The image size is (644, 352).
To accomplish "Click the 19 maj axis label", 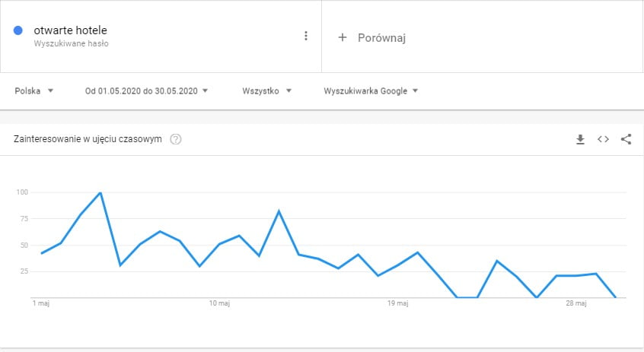I will 397,303.
